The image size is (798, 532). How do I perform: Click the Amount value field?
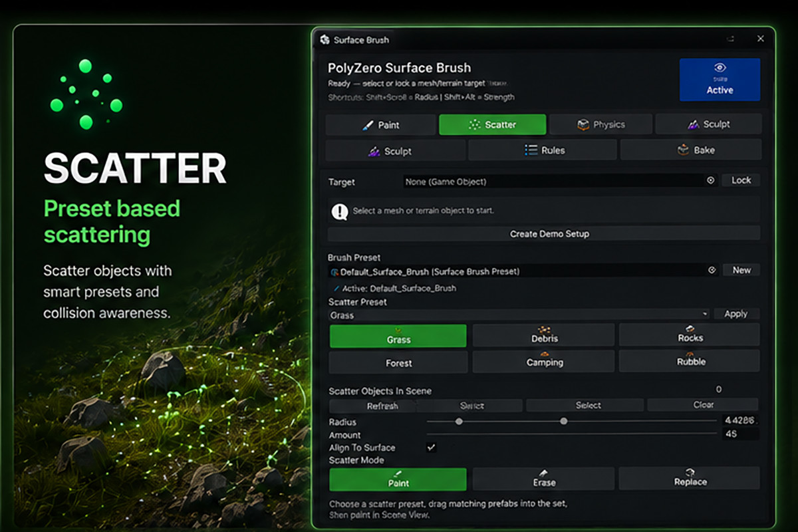[x=741, y=434]
